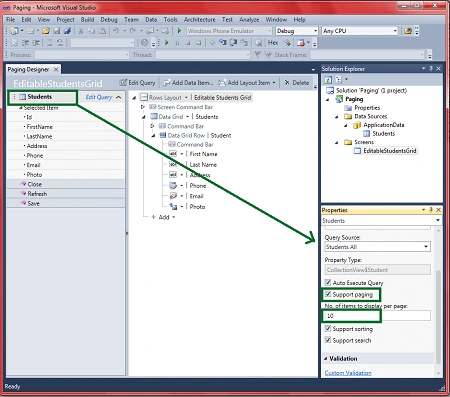The image size is (450, 397).
Task: Click the Undo arrow icon
Action: [116, 31]
